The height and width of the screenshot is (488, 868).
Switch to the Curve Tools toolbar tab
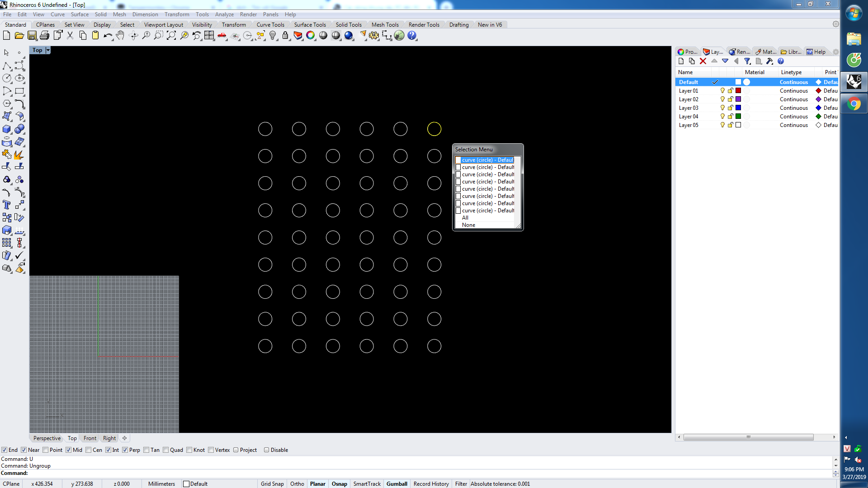click(x=270, y=25)
